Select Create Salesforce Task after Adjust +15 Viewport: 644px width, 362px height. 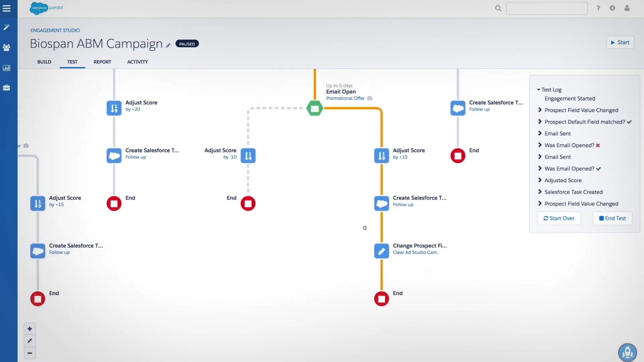[382, 203]
